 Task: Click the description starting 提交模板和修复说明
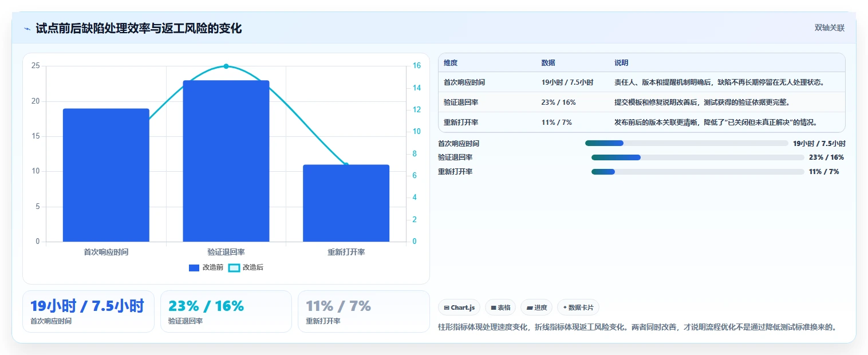pos(702,102)
